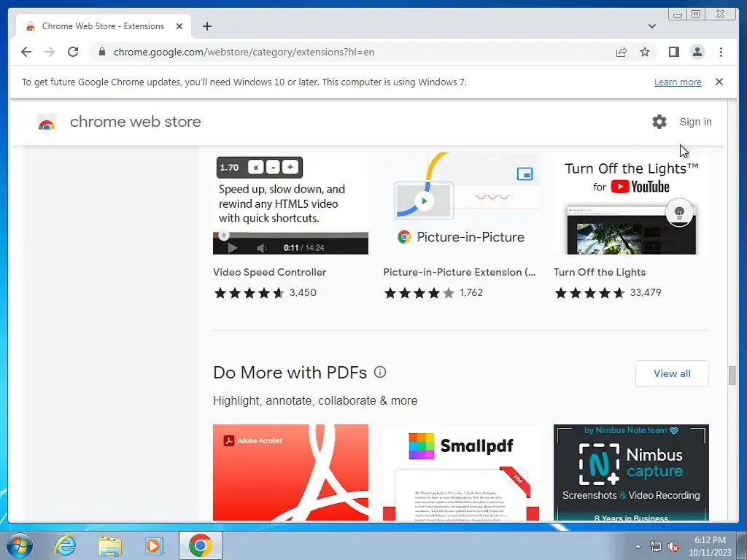Screen dimensions: 747x560
Task: Click Picture-in-Picture's 1,762 rating stars
Action: coord(419,293)
